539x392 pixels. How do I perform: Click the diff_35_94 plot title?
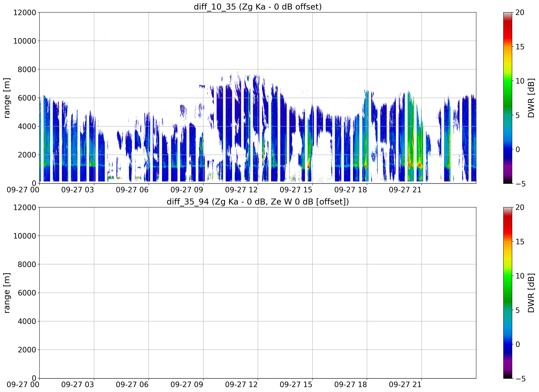(x=258, y=202)
